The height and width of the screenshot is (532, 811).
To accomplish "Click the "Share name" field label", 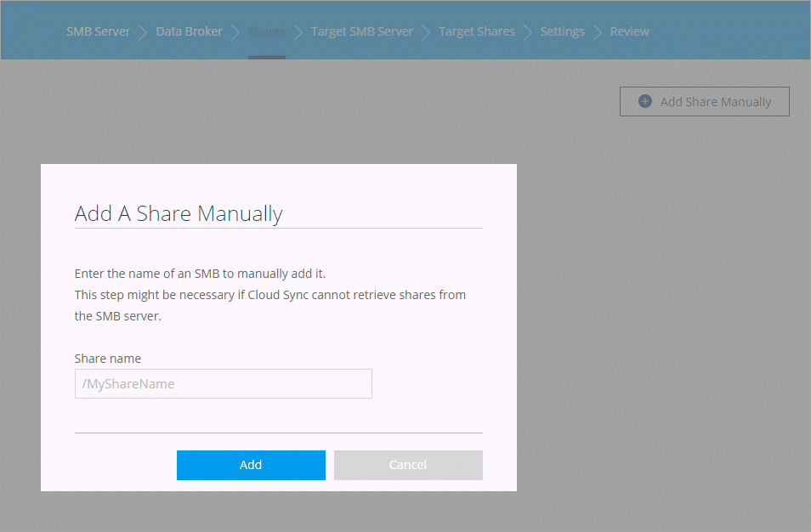I will (108, 359).
